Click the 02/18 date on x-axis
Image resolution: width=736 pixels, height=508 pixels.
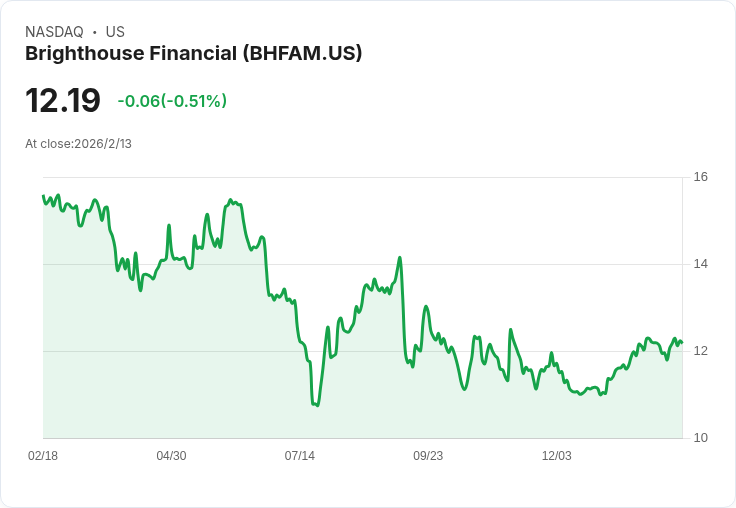(43, 456)
